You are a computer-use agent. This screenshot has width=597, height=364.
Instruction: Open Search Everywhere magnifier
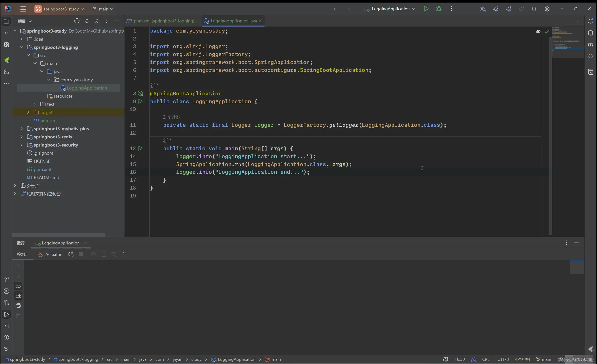pyautogui.click(x=534, y=9)
